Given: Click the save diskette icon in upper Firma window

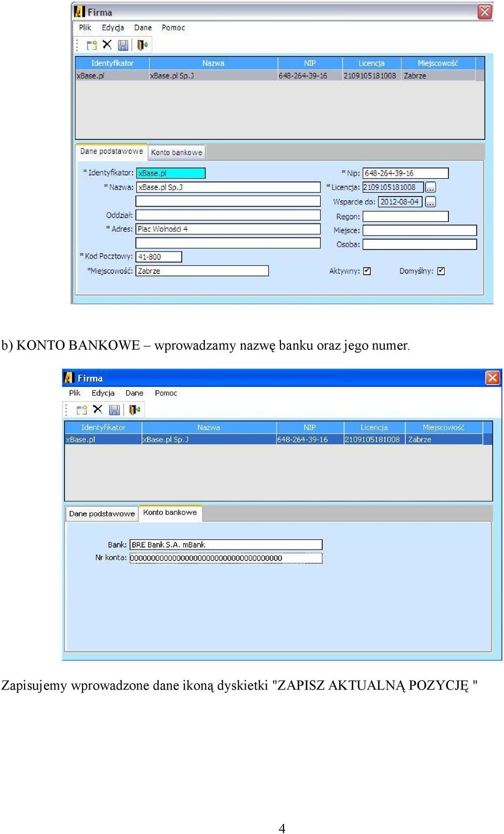Looking at the screenshot, I should 123,45.
